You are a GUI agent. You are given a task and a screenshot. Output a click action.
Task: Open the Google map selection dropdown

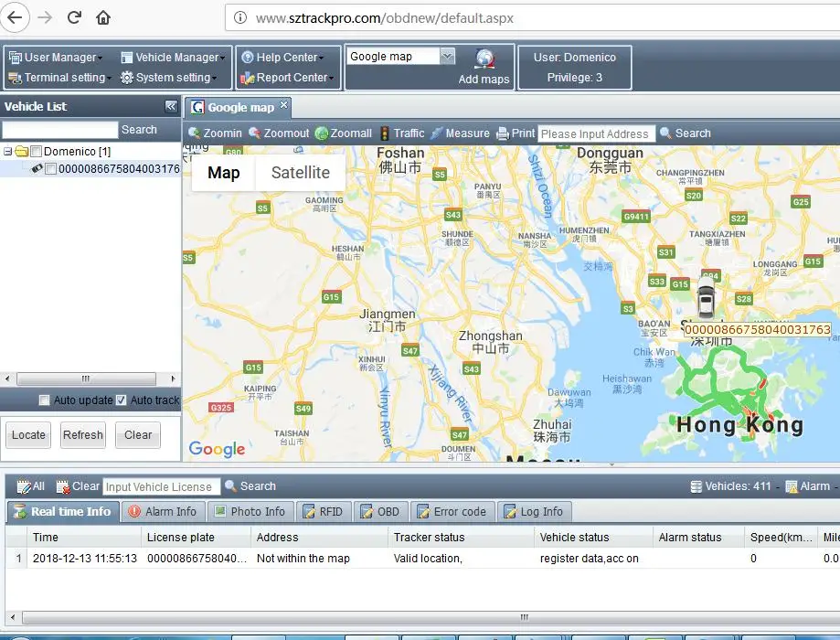click(x=447, y=57)
